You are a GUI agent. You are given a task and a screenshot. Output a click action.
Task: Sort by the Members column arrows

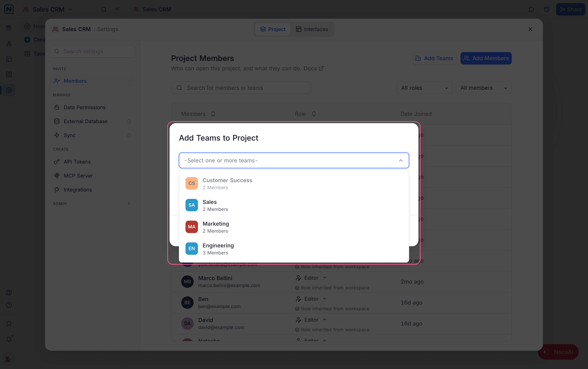pyautogui.click(x=213, y=114)
